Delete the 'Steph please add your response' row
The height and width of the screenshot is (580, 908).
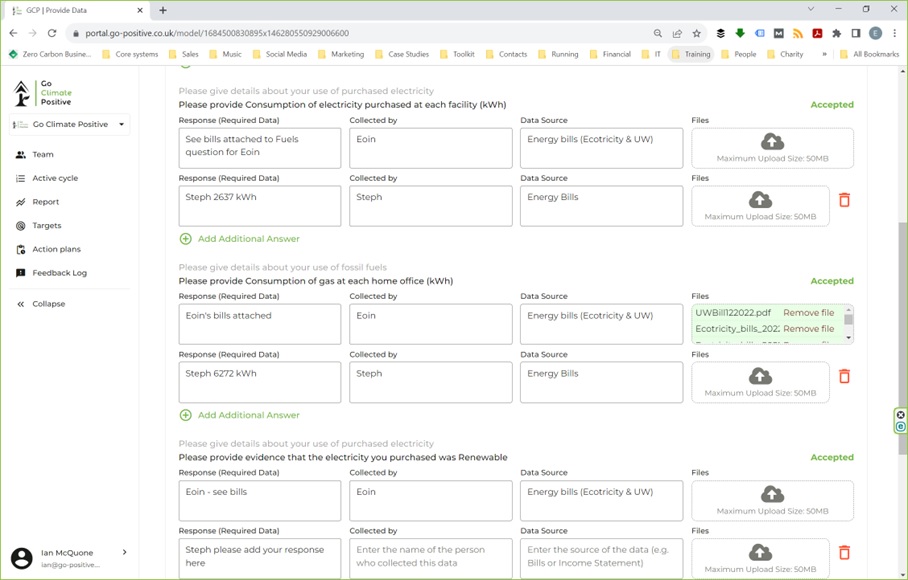[844, 553]
